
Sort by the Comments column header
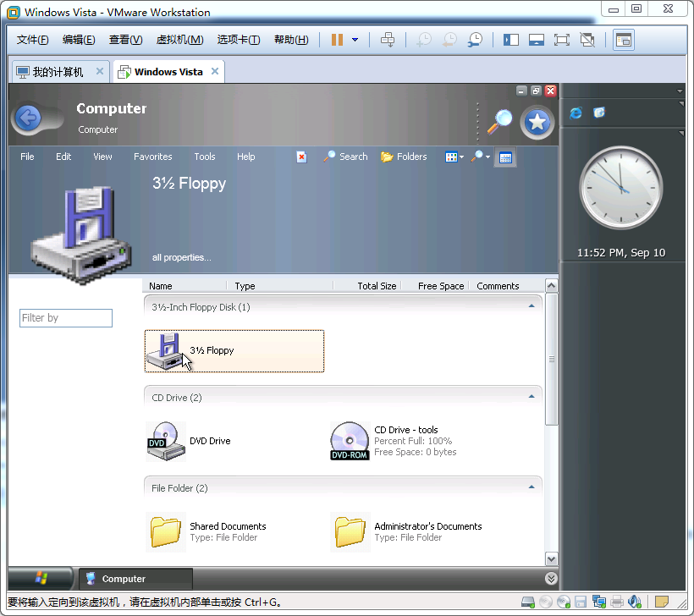coord(498,286)
